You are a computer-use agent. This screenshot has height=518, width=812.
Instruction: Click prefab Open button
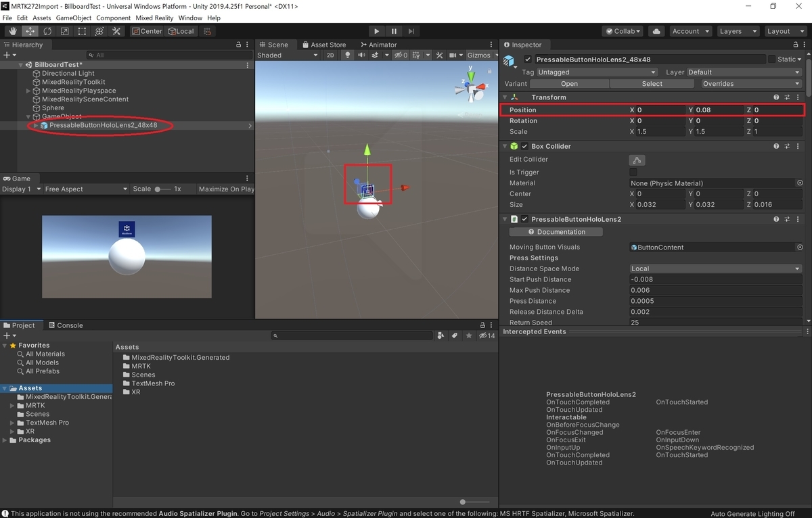point(569,84)
